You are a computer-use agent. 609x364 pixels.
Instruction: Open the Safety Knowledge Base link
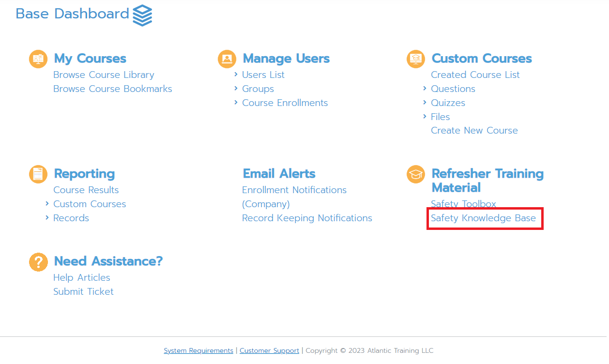[483, 218]
